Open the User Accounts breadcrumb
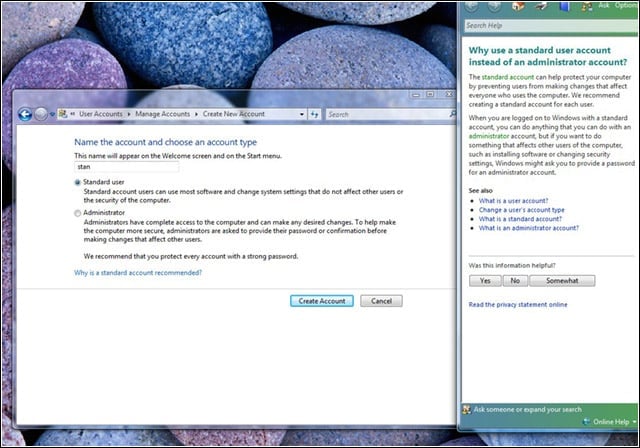The width and height of the screenshot is (640, 448). [x=100, y=114]
